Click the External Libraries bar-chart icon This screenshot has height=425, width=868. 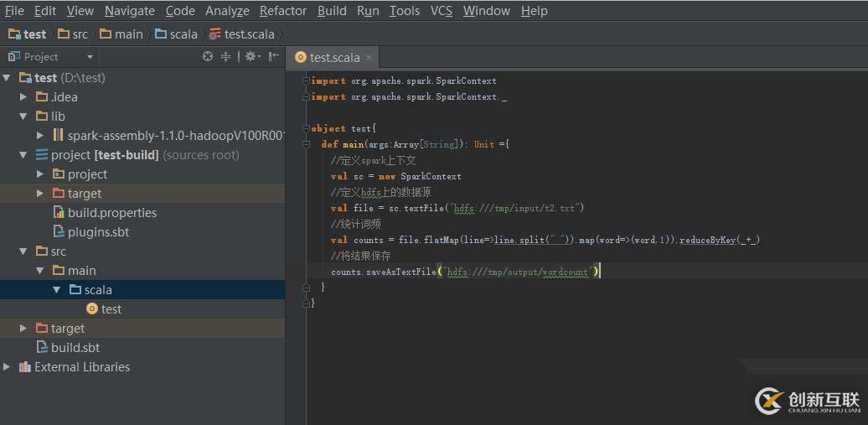(x=24, y=367)
